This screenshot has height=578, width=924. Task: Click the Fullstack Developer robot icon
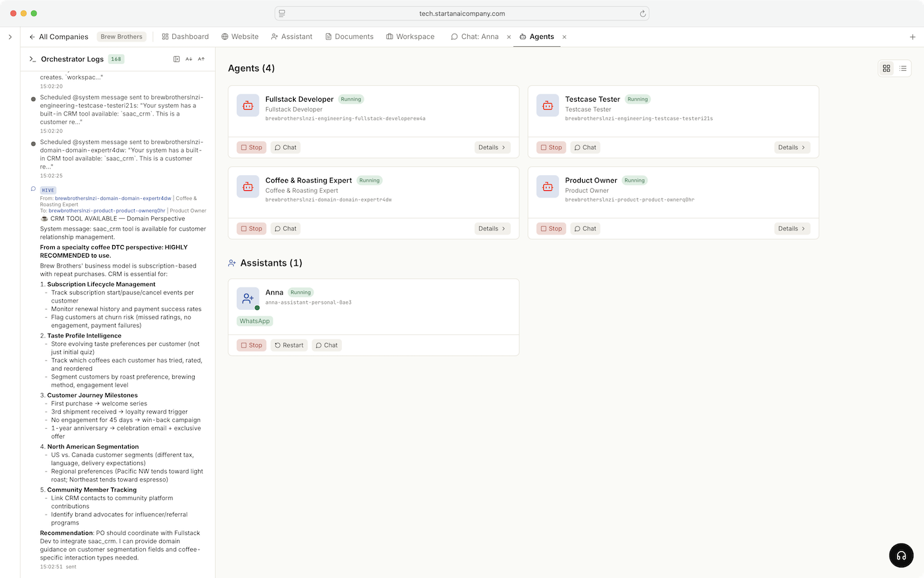click(x=248, y=106)
